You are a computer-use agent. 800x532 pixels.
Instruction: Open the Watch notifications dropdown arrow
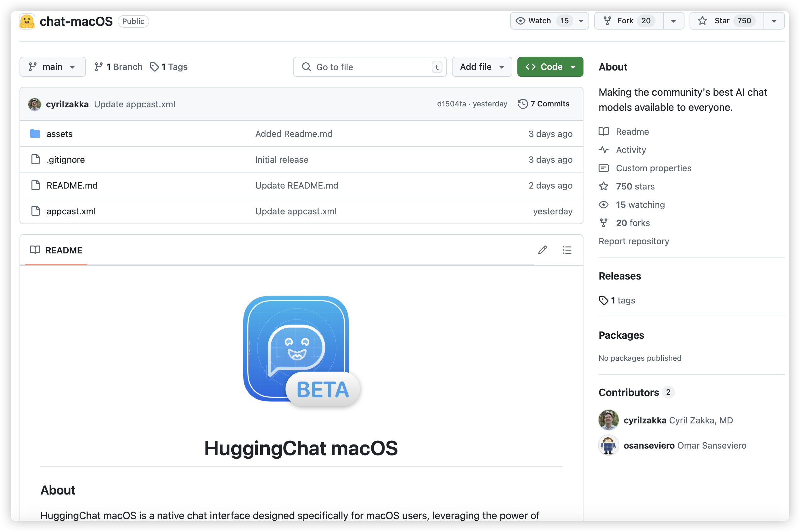(581, 21)
